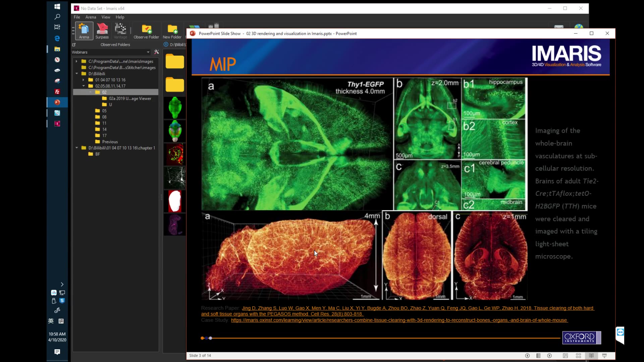Go to previous slide in status bar
The image size is (644, 362).
[x=527, y=356]
